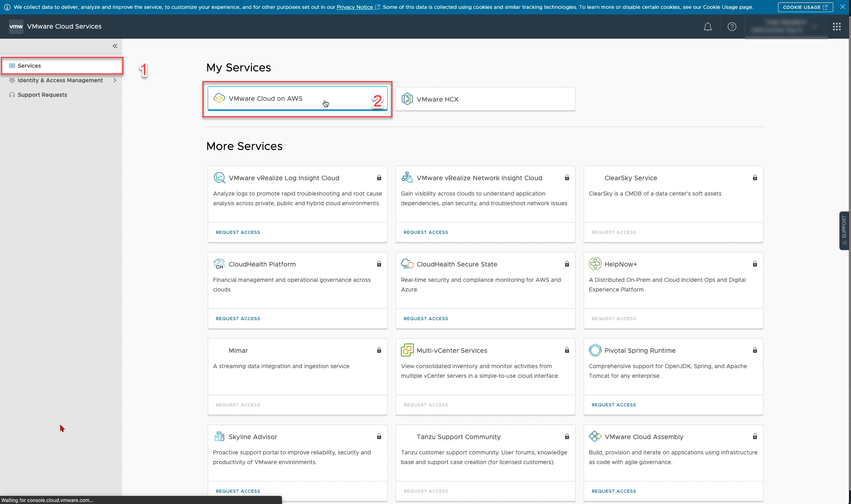Click the Skyline Advisor icon
This screenshot has height=504, width=851.
tap(219, 436)
